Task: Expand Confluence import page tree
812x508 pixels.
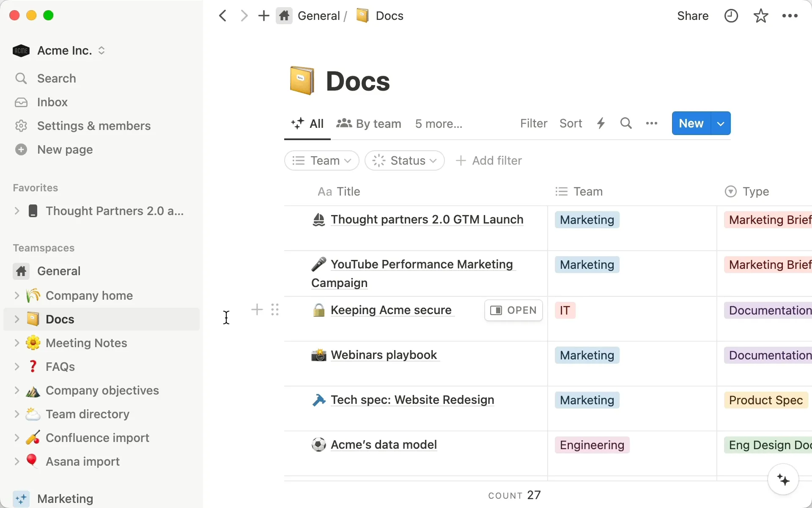Action: (17, 438)
